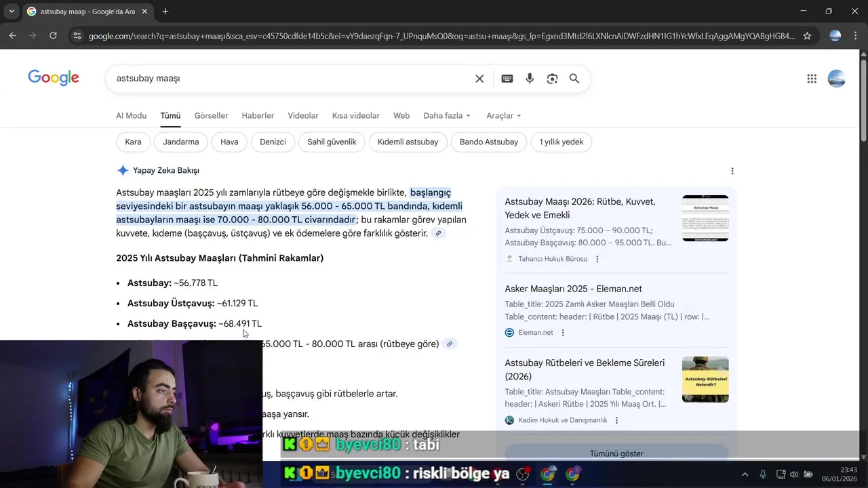868x488 pixels.
Task: Open taskbar microphone status icon
Action: point(763,474)
